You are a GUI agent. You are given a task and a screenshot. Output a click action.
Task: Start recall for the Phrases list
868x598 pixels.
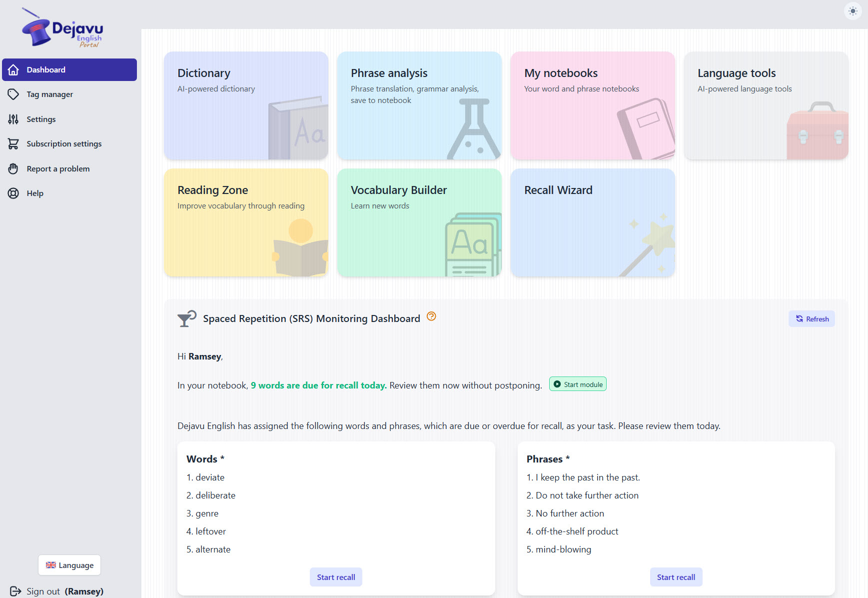676,577
